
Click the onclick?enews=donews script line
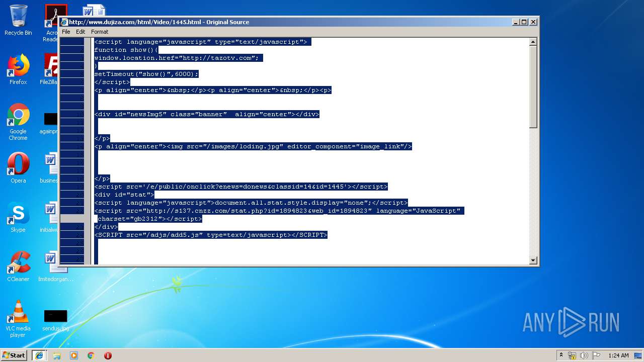241,187
